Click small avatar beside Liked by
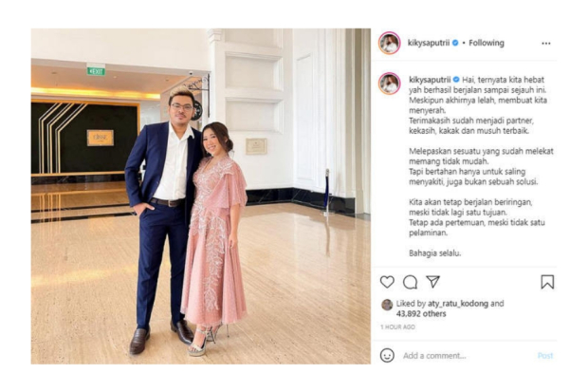The height and width of the screenshot is (392, 588). [x=386, y=305]
